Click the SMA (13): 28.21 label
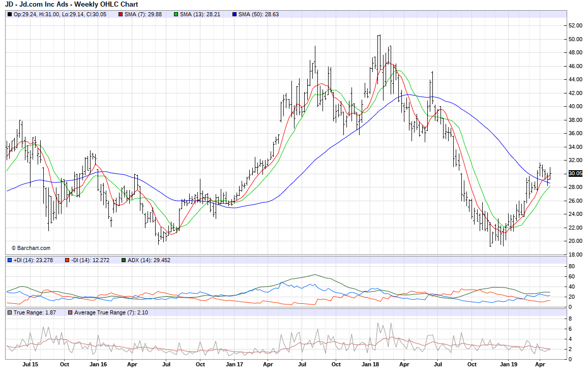 click(200, 14)
